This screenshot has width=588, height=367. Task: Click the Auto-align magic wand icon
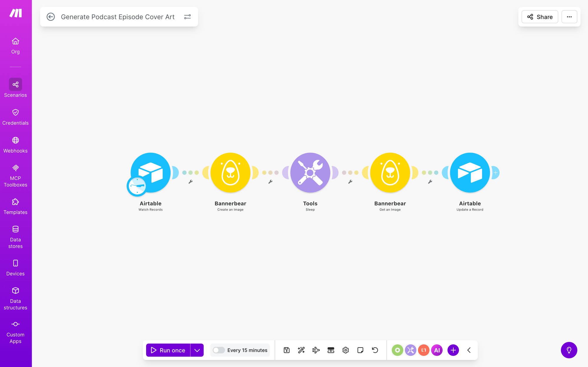[x=301, y=350]
